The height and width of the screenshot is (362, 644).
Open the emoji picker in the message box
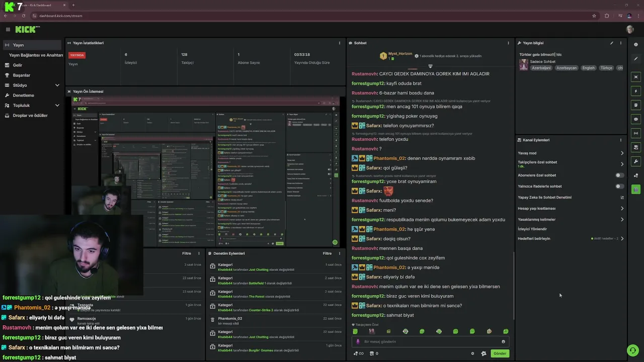coord(503,341)
